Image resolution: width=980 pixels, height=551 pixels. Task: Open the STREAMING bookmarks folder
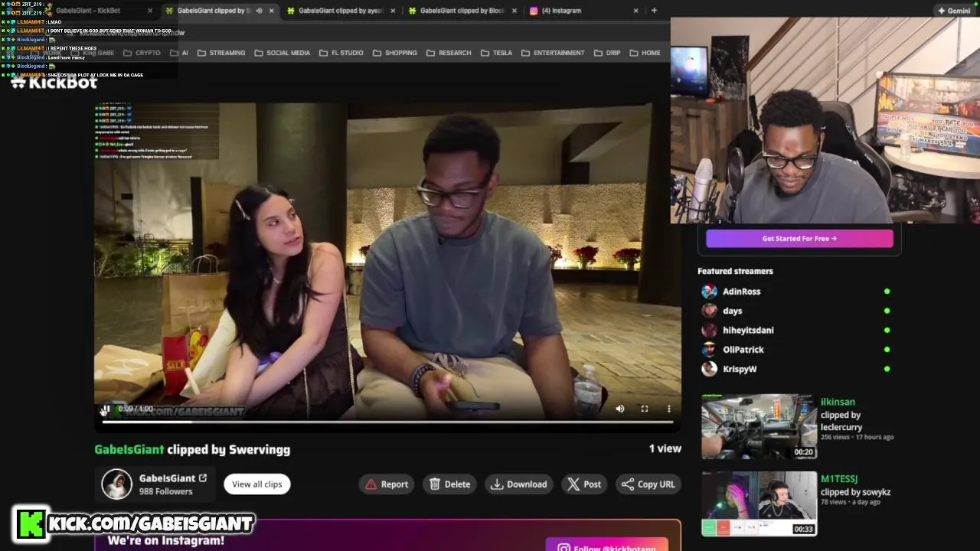click(x=221, y=53)
